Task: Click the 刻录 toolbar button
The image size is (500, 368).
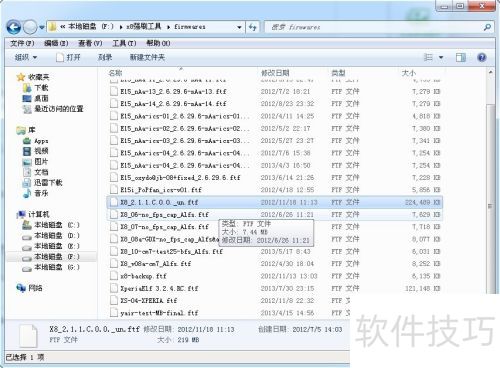Action: tap(105, 57)
